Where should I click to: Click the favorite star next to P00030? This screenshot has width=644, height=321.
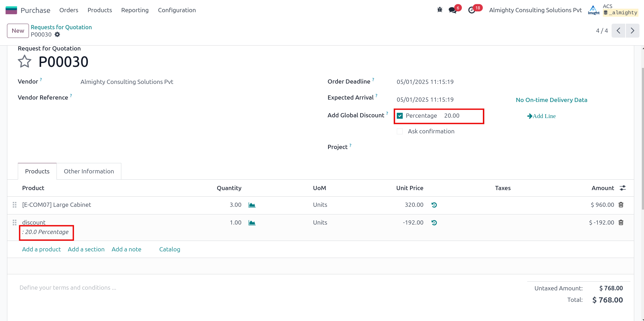pyautogui.click(x=24, y=62)
